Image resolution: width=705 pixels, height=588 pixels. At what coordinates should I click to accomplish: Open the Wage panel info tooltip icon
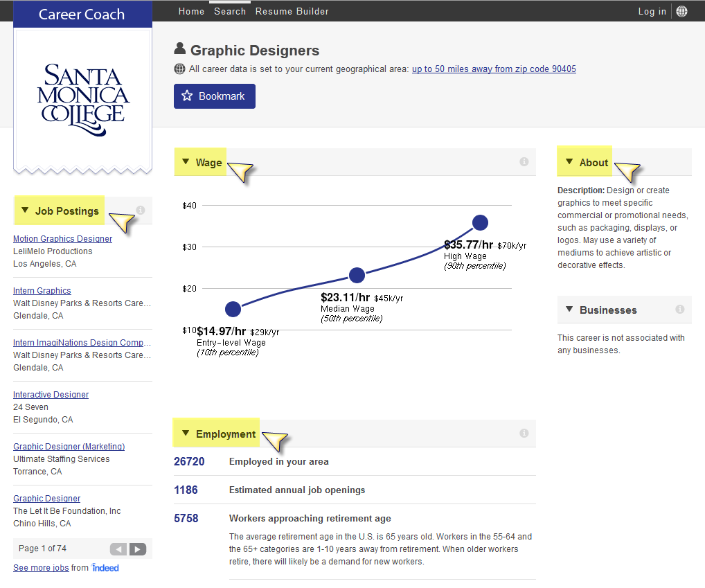coord(524,161)
